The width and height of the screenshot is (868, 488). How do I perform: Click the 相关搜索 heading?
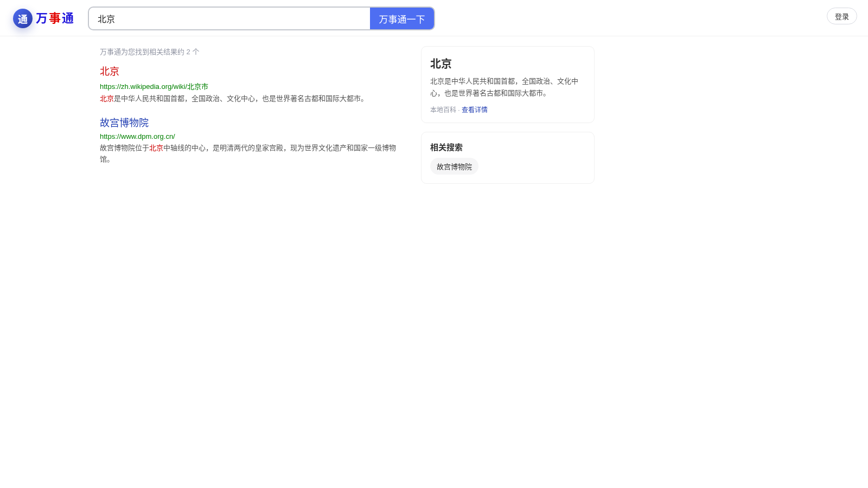pyautogui.click(x=446, y=147)
